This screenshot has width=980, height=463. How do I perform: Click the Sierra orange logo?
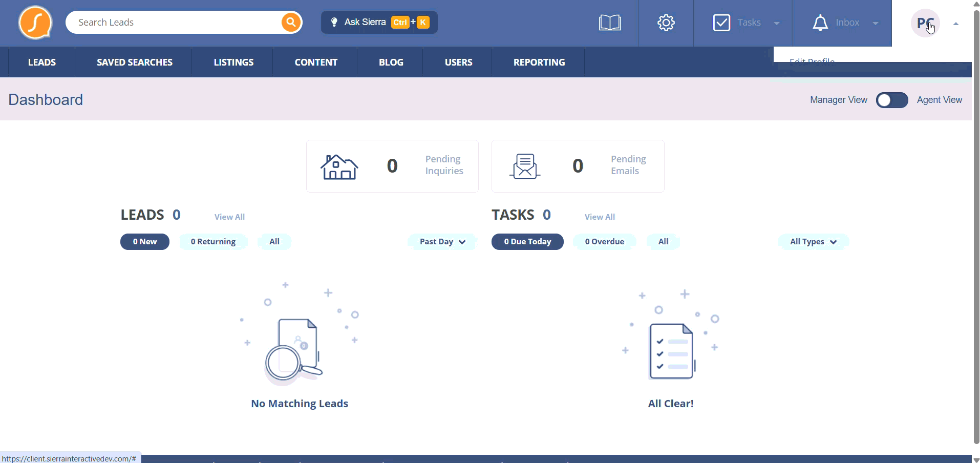[35, 23]
